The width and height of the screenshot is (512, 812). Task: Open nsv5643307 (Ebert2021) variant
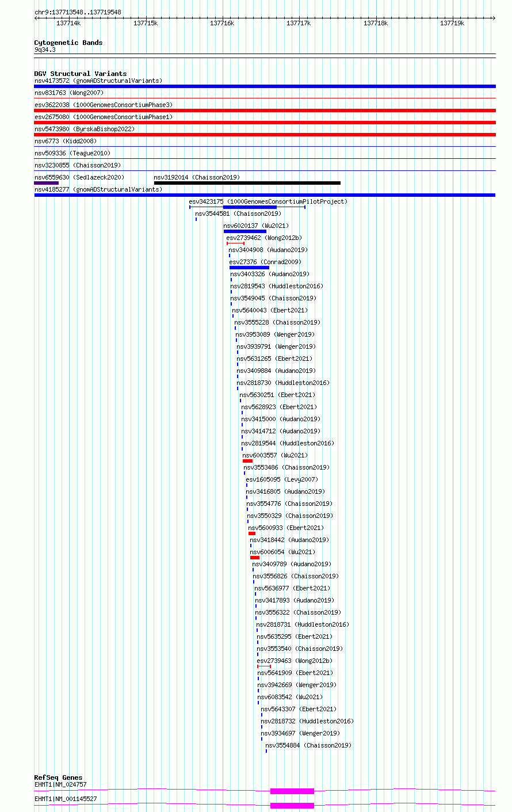pos(299,709)
